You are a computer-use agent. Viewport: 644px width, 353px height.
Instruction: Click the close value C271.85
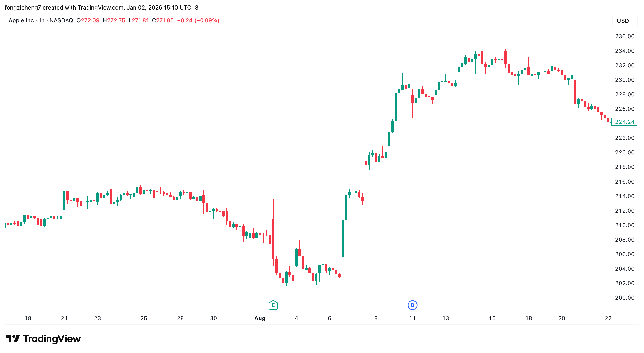pyautogui.click(x=163, y=20)
